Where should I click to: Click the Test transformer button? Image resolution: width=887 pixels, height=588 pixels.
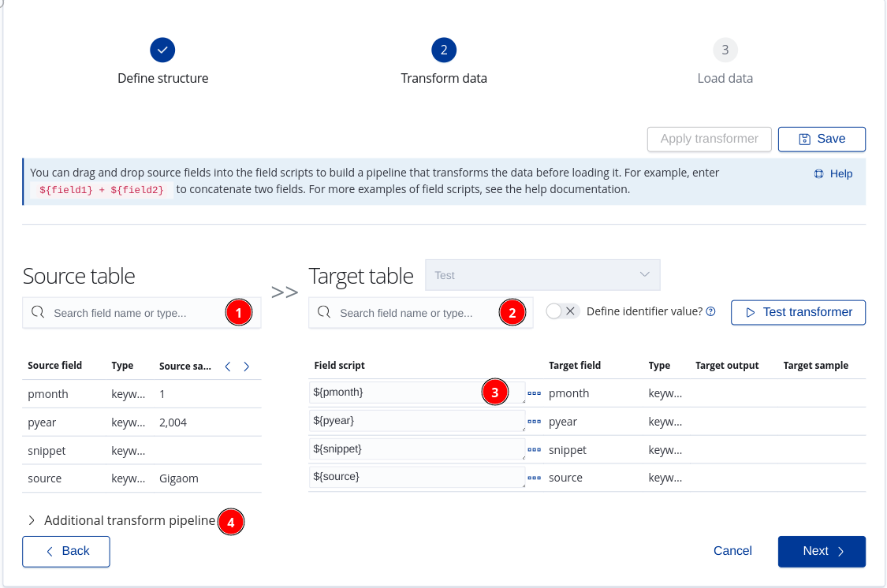(798, 312)
